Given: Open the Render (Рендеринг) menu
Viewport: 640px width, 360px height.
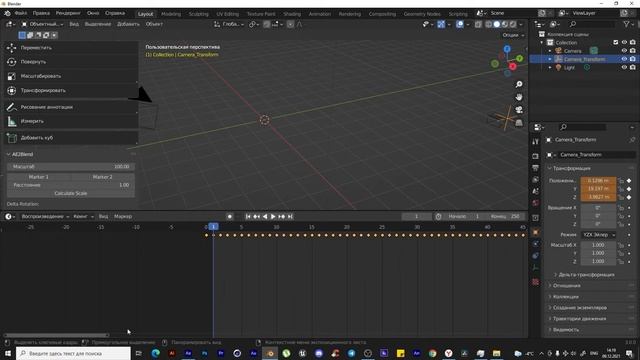Looking at the screenshot, I should coord(68,13).
